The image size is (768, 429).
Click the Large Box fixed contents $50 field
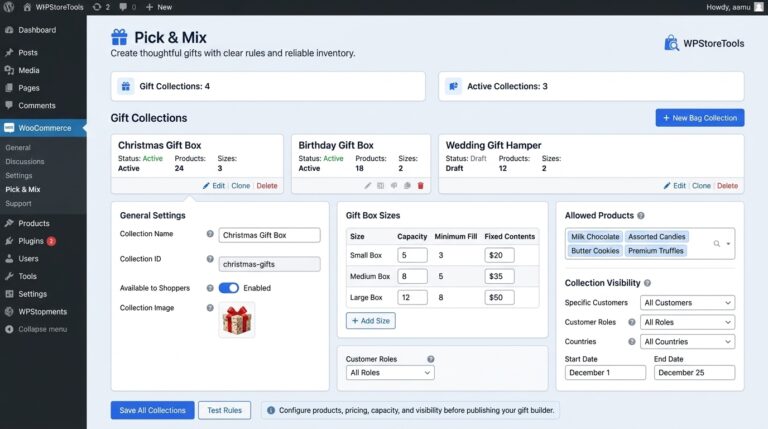(x=500, y=297)
